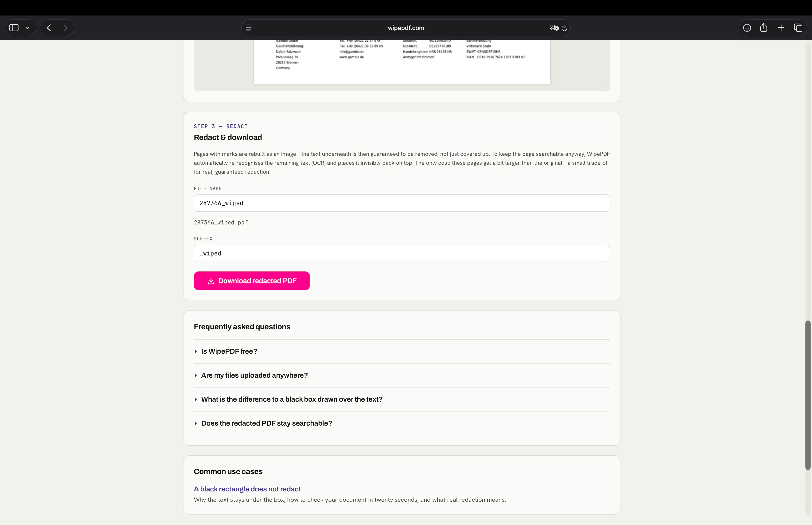Viewport: 812px width, 525px height.
Task: Click the wipepdf.com address bar
Action: point(406,28)
